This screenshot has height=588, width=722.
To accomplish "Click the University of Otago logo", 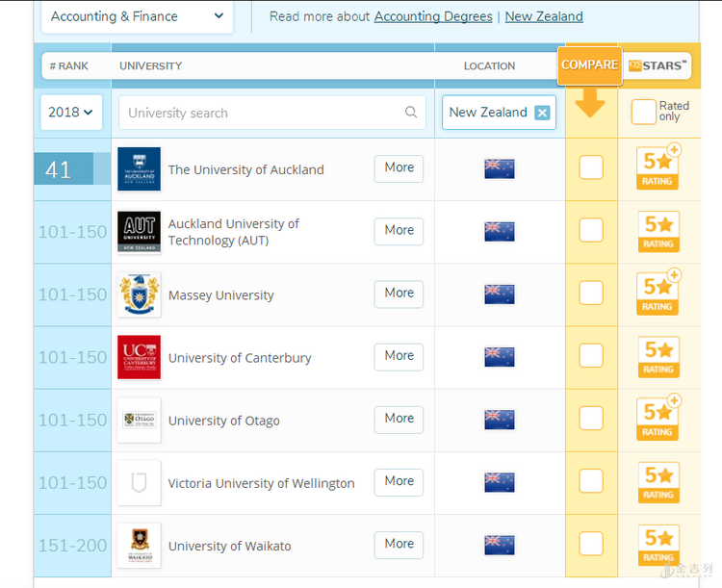I will pyautogui.click(x=139, y=420).
